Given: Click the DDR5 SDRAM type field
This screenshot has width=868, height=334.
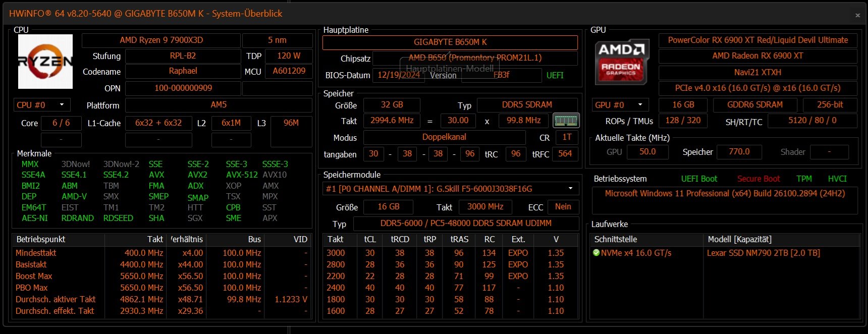Looking at the screenshot, I should 527,105.
